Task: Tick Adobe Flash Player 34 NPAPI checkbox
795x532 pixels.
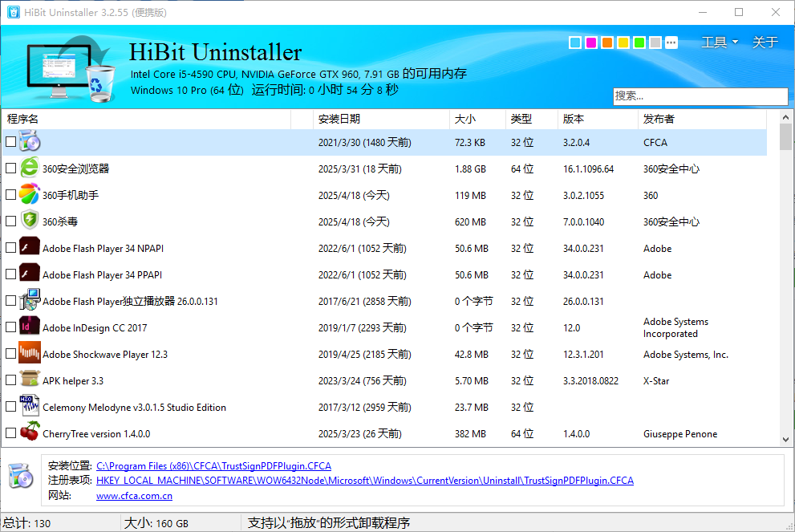Action: click(10, 247)
